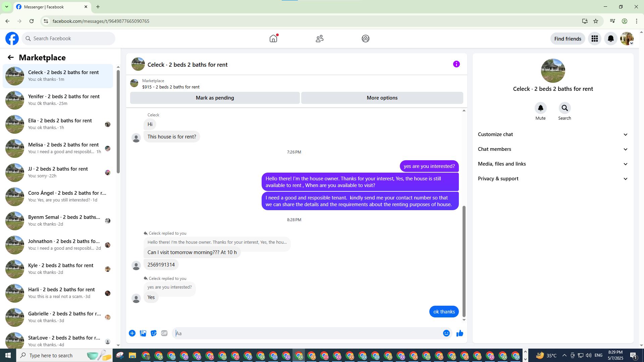Expand Chat members section
Image resolution: width=644 pixels, height=362 pixels.
[x=553, y=149]
